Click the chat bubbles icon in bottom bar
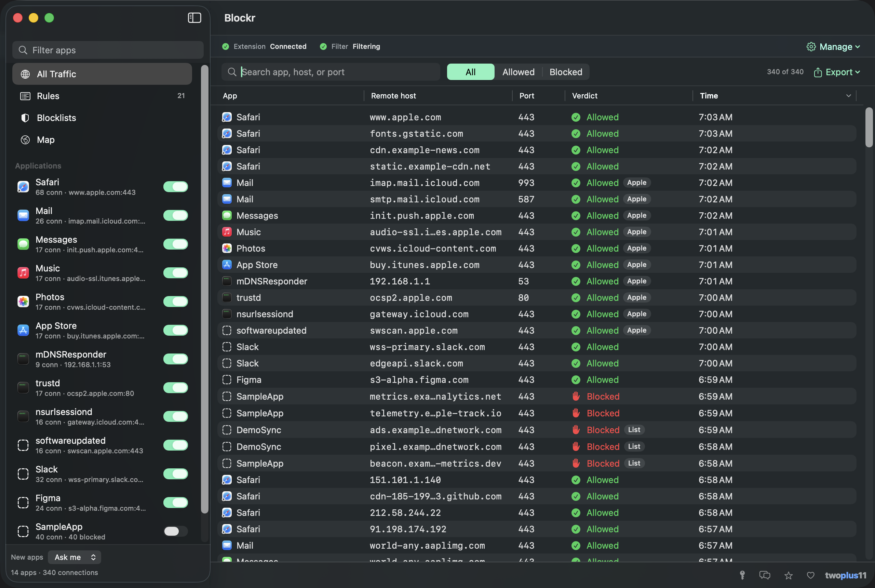The image size is (875, 588). click(764, 575)
